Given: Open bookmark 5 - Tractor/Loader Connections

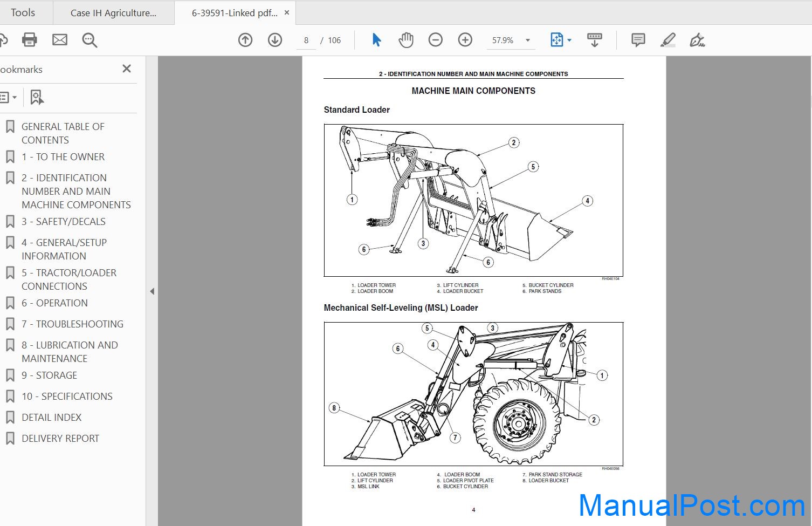Looking at the screenshot, I should point(69,279).
